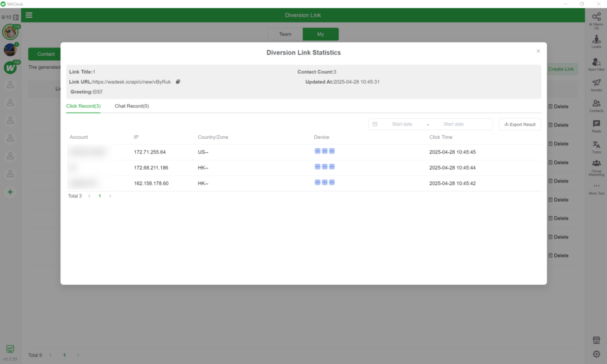
Task: Click the calendar icon in the date range picker
Action: point(375,124)
